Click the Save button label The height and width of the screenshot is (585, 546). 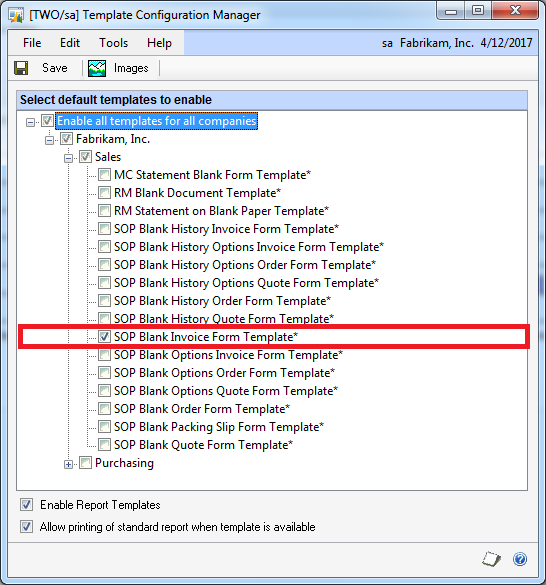55,68
